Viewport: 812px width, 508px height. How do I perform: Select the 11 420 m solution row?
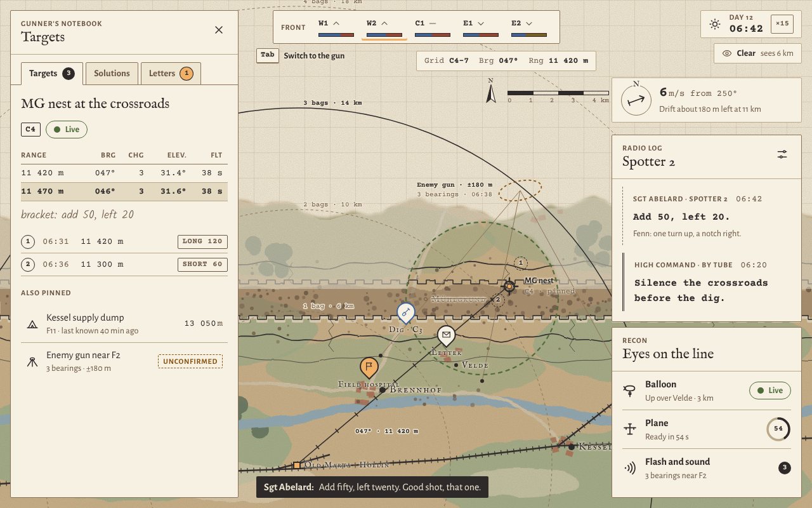point(124,173)
